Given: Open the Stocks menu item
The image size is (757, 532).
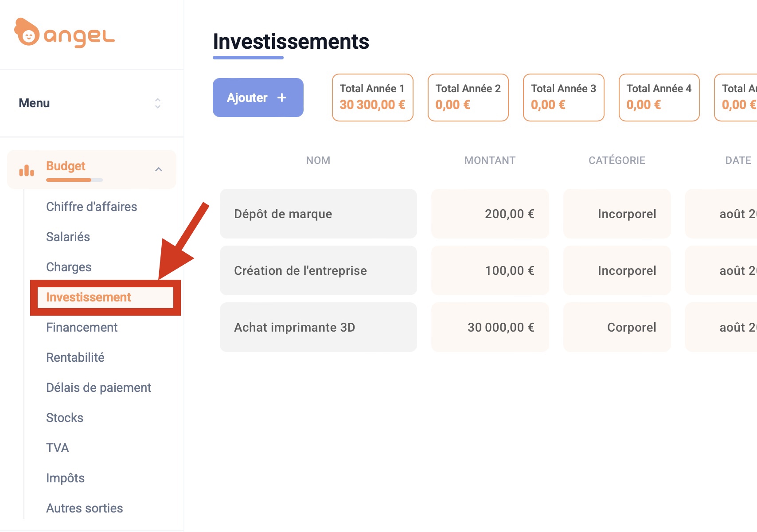Looking at the screenshot, I should pos(65,418).
